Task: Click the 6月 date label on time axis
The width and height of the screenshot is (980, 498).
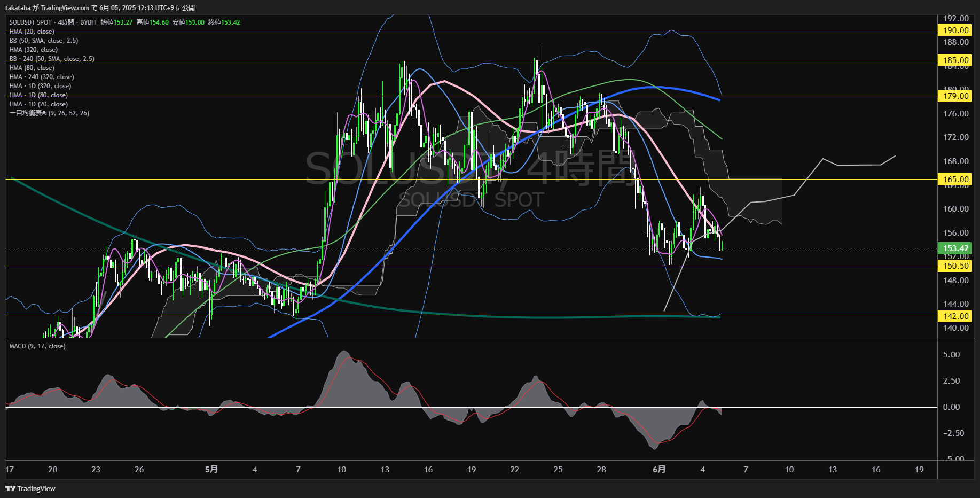Action: 659,469
